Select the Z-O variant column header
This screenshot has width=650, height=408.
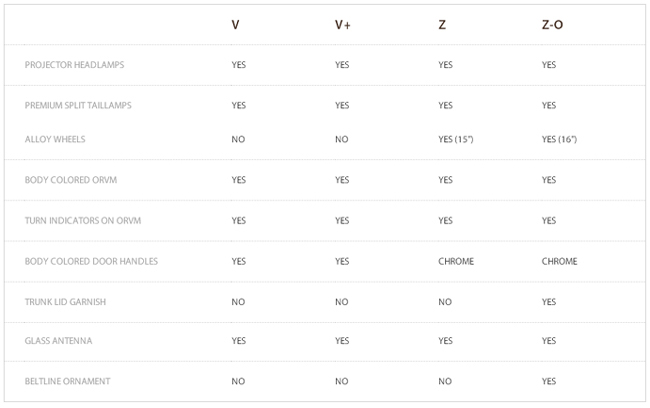tap(552, 25)
